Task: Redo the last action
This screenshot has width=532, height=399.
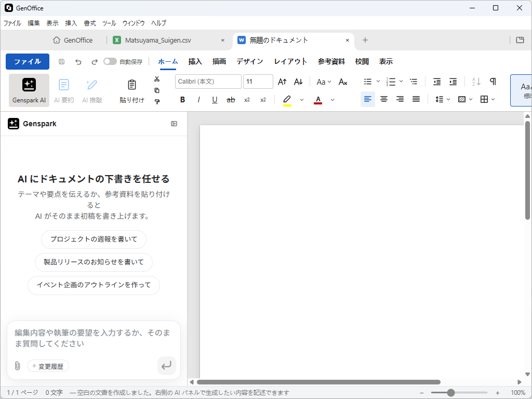Action: click(x=95, y=61)
